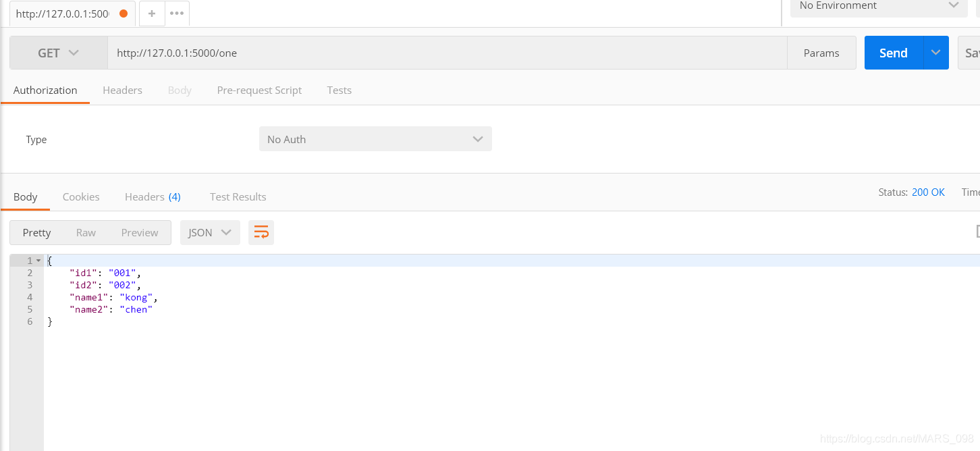Switch to Preview response view
Image resolution: width=980 pixels, height=451 pixels.
140,232
